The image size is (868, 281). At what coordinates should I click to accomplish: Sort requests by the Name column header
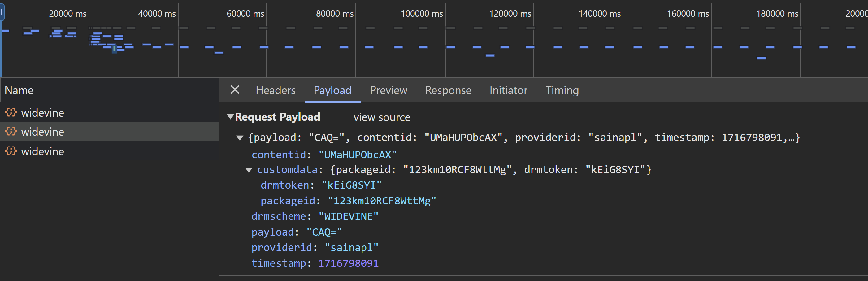pos(19,90)
